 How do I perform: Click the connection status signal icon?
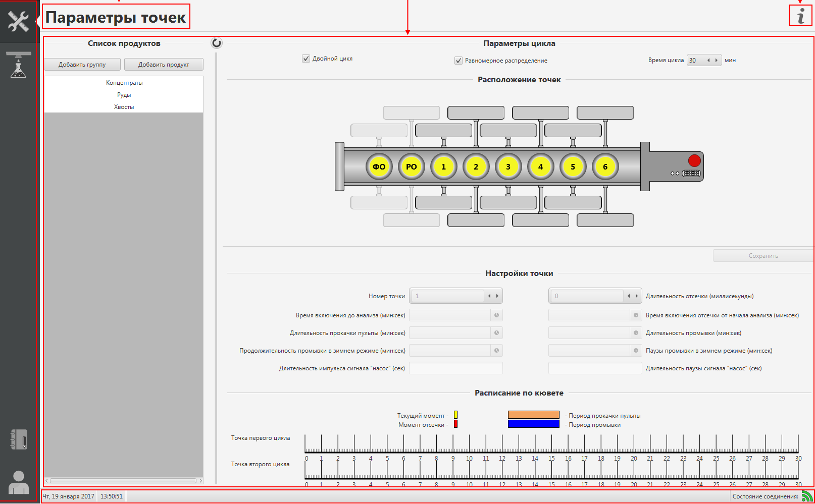tap(807, 496)
